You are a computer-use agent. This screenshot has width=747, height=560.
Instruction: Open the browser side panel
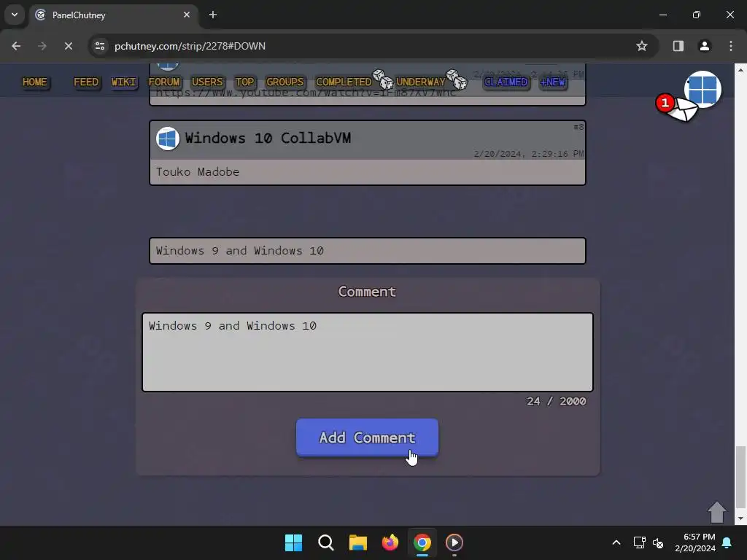pyautogui.click(x=678, y=46)
